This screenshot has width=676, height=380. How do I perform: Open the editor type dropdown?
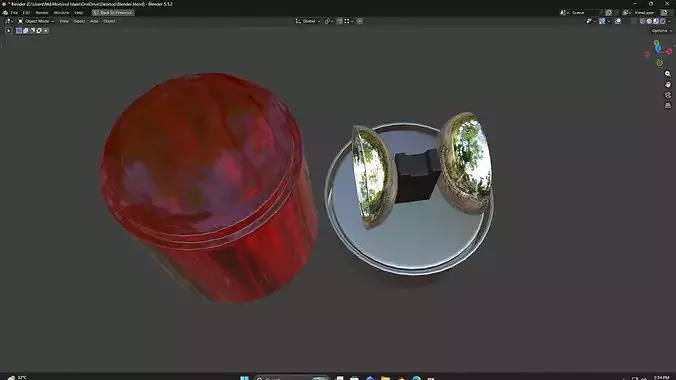point(9,21)
